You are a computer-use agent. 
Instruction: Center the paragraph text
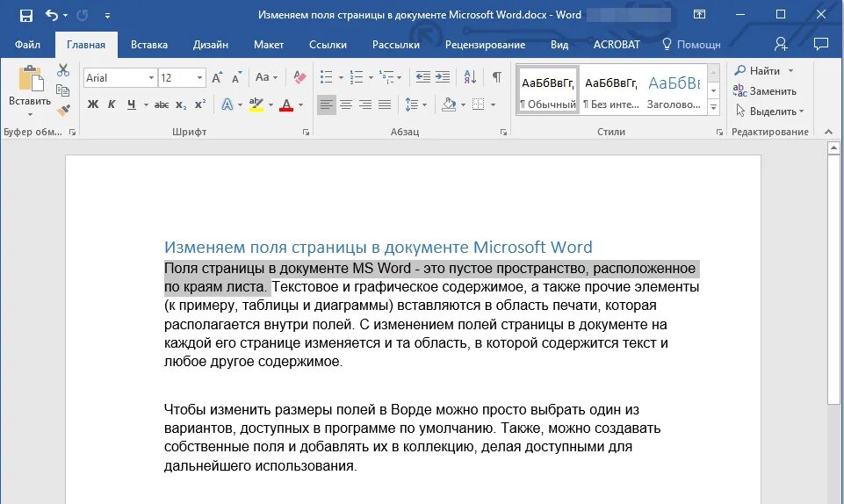(346, 104)
